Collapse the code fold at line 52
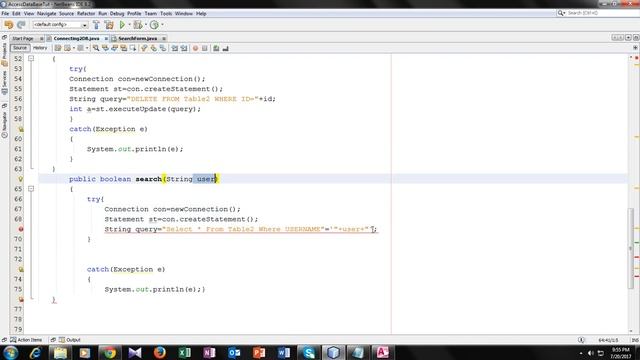 31,59
